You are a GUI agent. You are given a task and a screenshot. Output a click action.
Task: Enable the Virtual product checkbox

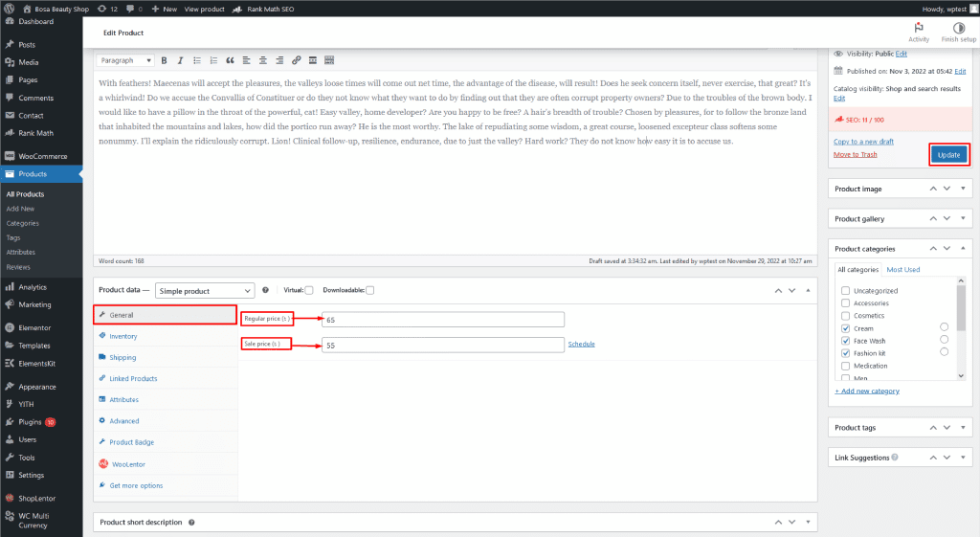[x=309, y=290]
